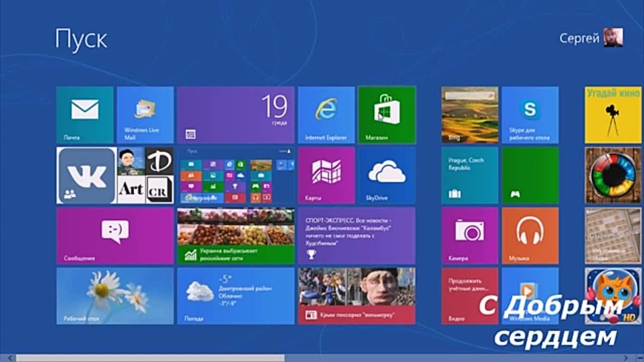Open Internet Explorer tile
Screen dimensions: 644x362
click(x=326, y=115)
